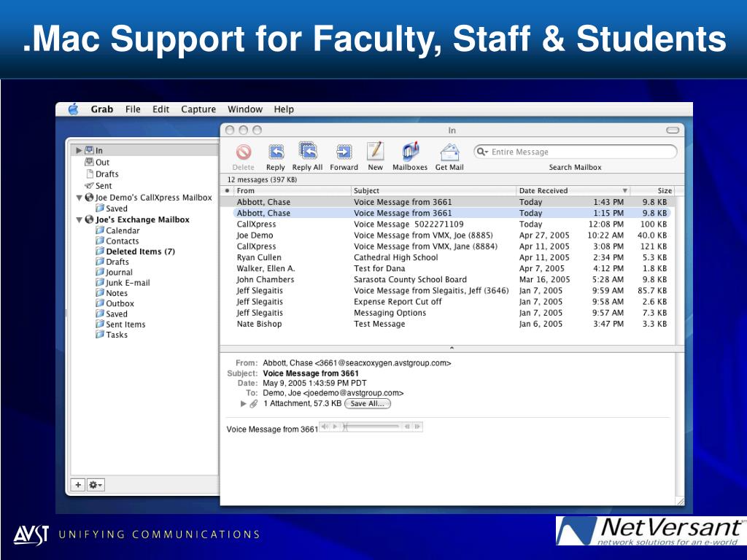747x560 pixels.
Task: Select Nate Bishop 'Test Message' row
Action: tap(448, 324)
